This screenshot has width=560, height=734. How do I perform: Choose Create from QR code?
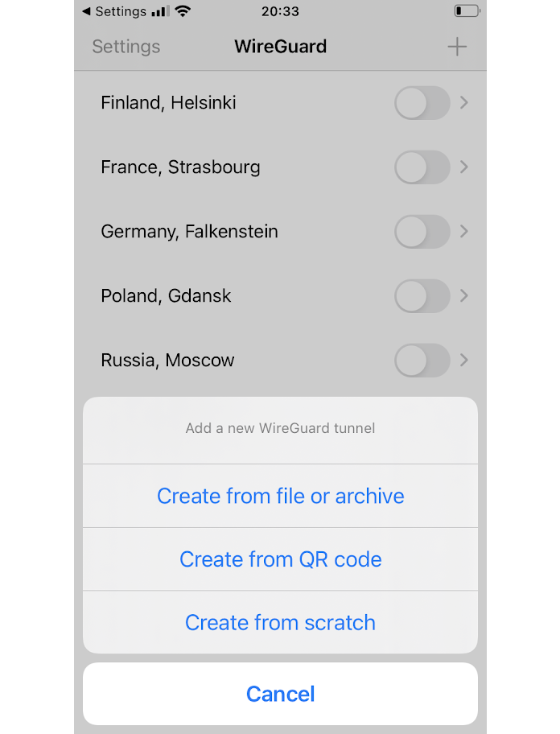point(280,559)
